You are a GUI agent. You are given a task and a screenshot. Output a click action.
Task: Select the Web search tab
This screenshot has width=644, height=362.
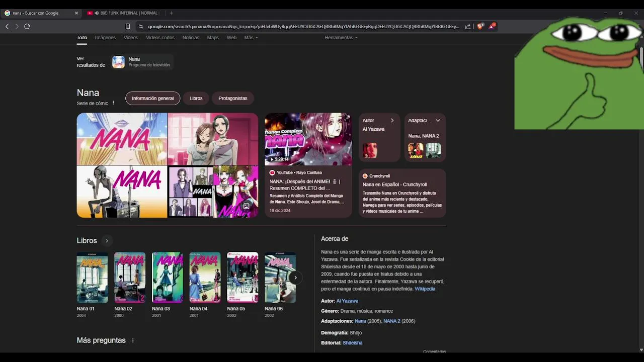pyautogui.click(x=231, y=38)
